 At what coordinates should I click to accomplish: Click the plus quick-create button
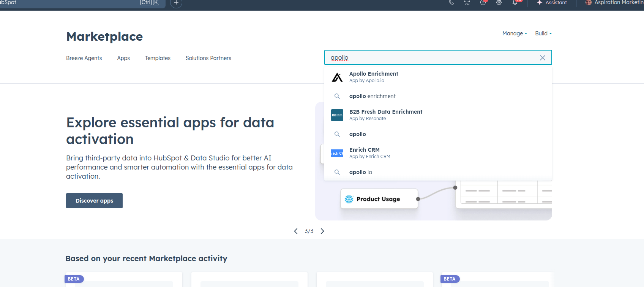tap(176, 3)
